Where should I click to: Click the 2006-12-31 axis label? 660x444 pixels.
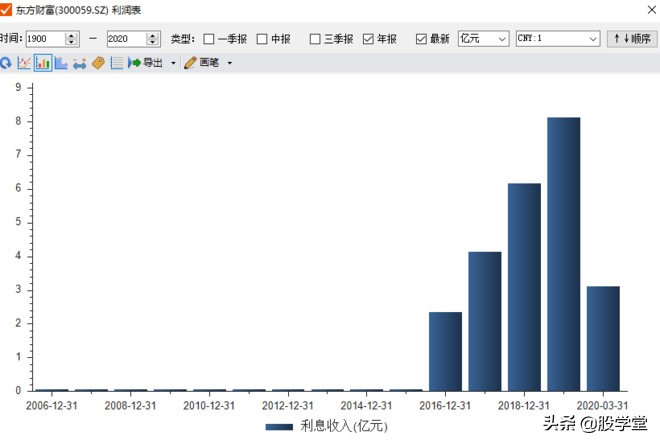pyautogui.click(x=52, y=406)
